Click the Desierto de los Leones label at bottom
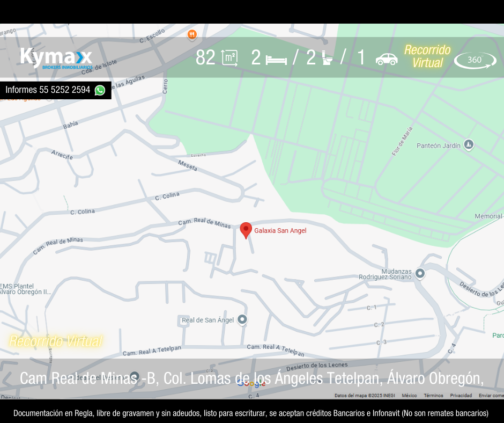 point(317,366)
